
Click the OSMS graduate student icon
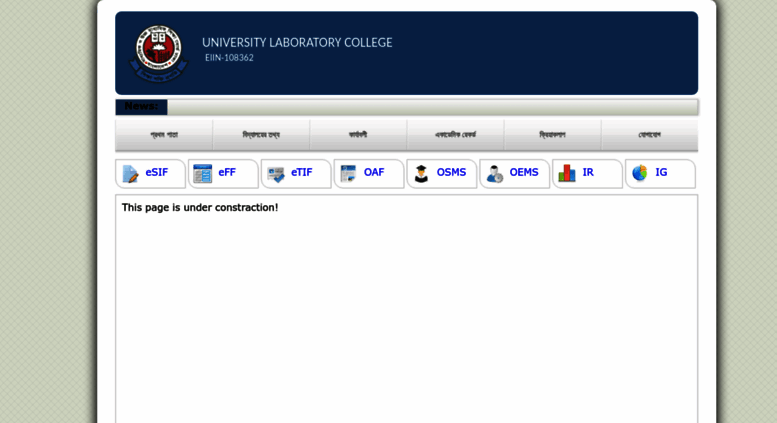click(421, 173)
